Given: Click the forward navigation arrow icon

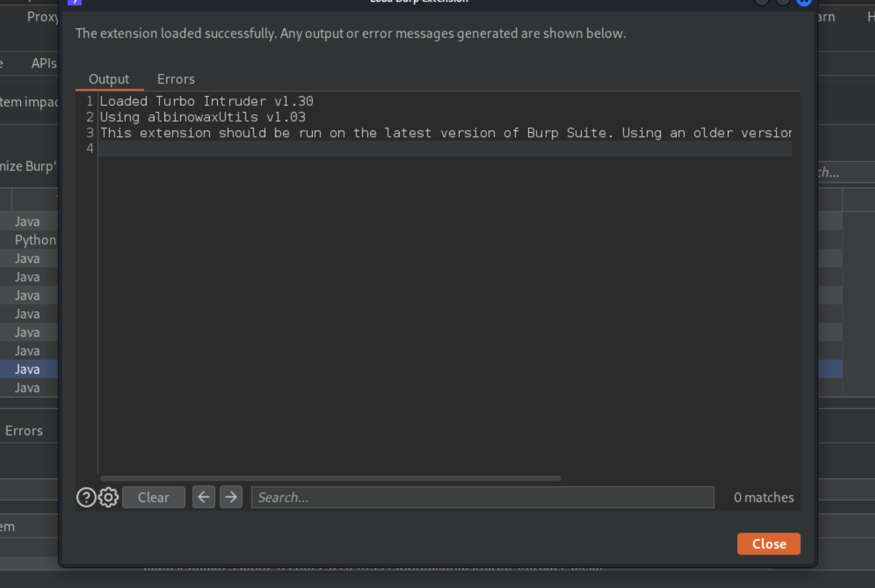Looking at the screenshot, I should [231, 497].
